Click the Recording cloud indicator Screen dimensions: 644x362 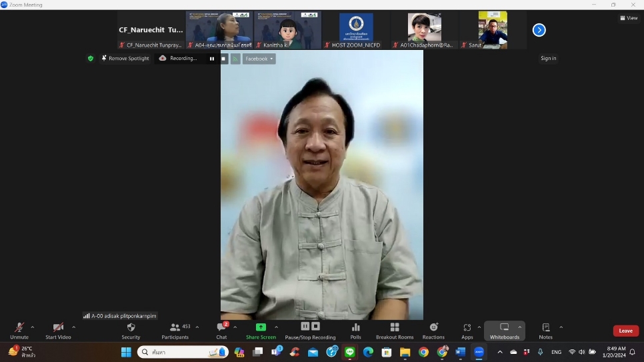click(x=178, y=59)
